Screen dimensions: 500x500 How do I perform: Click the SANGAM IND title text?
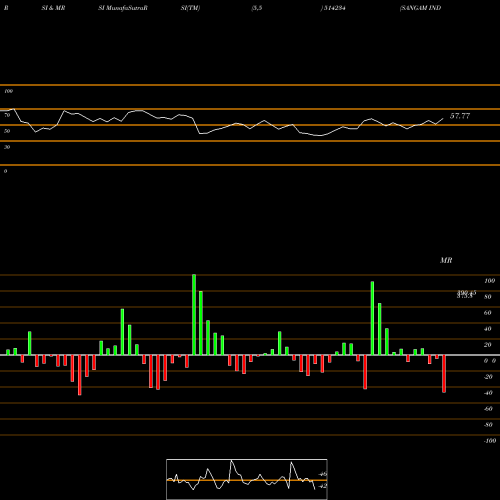point(420,8)
